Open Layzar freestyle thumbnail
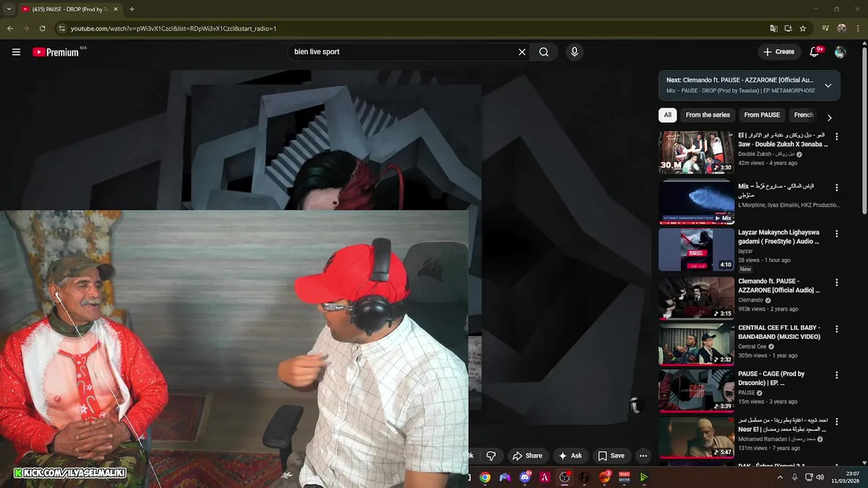The image size is (868, 488). point(696,249)
